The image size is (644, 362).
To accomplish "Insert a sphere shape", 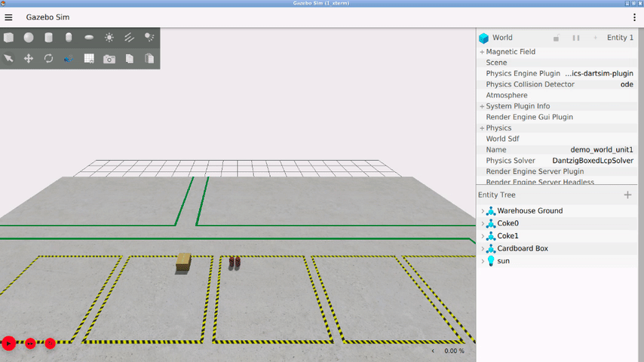I will point(29,38).
